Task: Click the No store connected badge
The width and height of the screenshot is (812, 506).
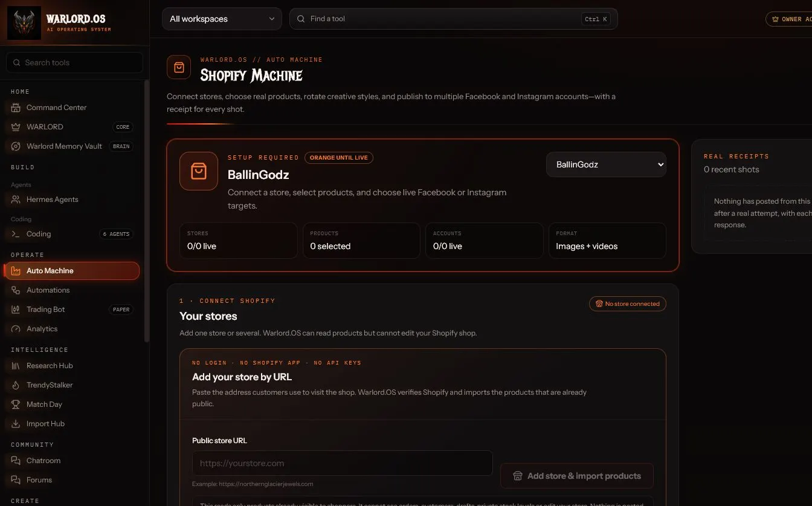Action: (628, 304)
